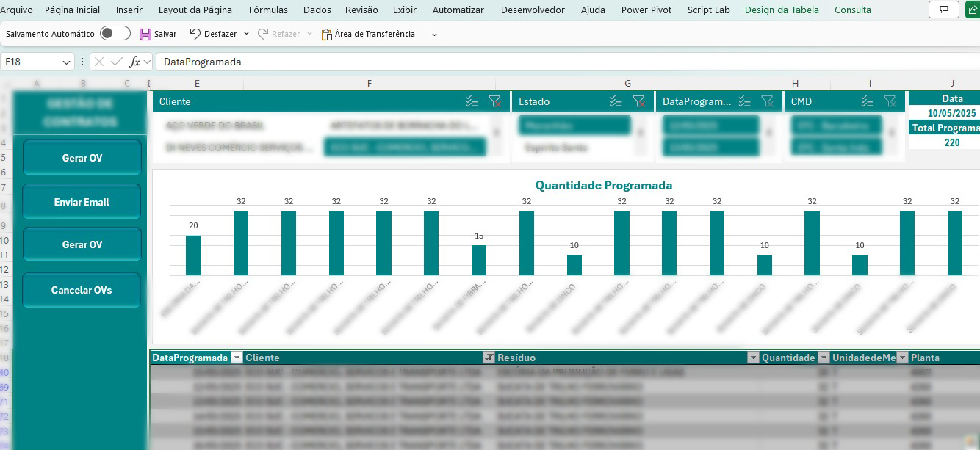Click the Planta table header cell

point(945,358)
